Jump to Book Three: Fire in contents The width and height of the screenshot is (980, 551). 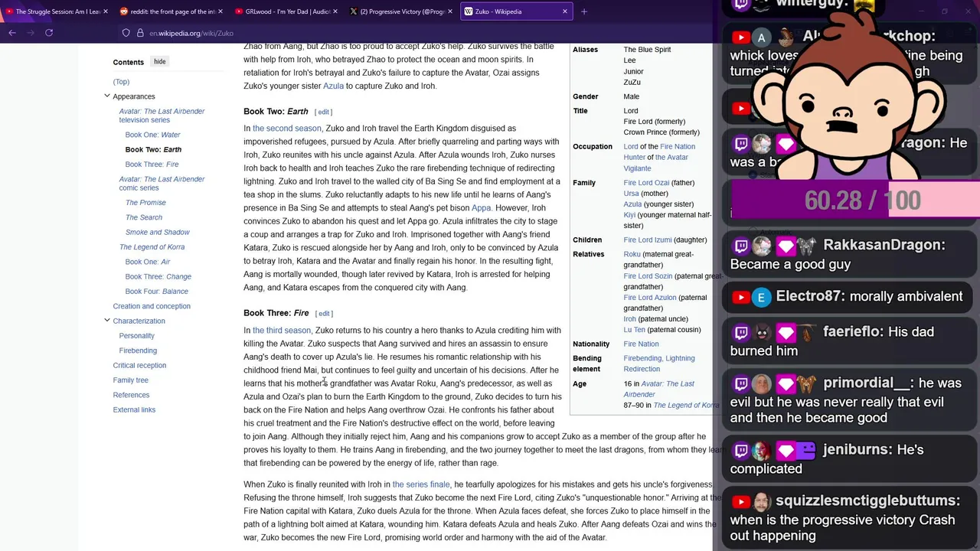point(152,165)
